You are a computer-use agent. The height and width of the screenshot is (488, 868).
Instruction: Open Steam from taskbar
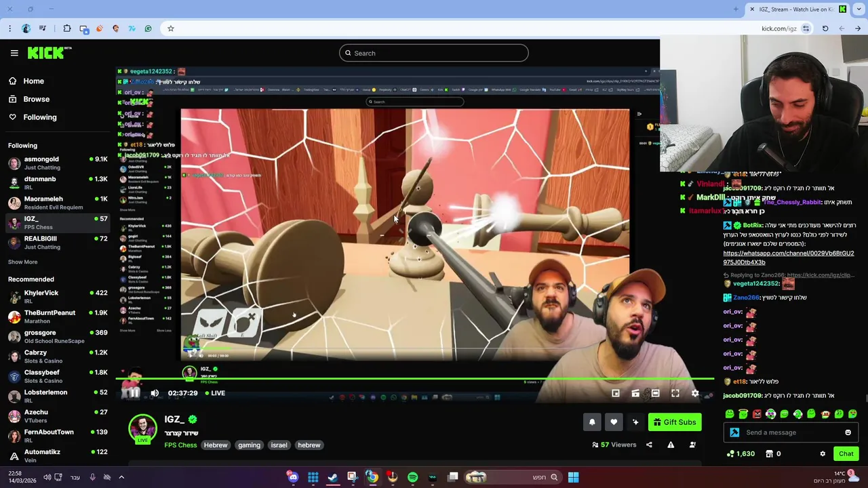(332, 477)
